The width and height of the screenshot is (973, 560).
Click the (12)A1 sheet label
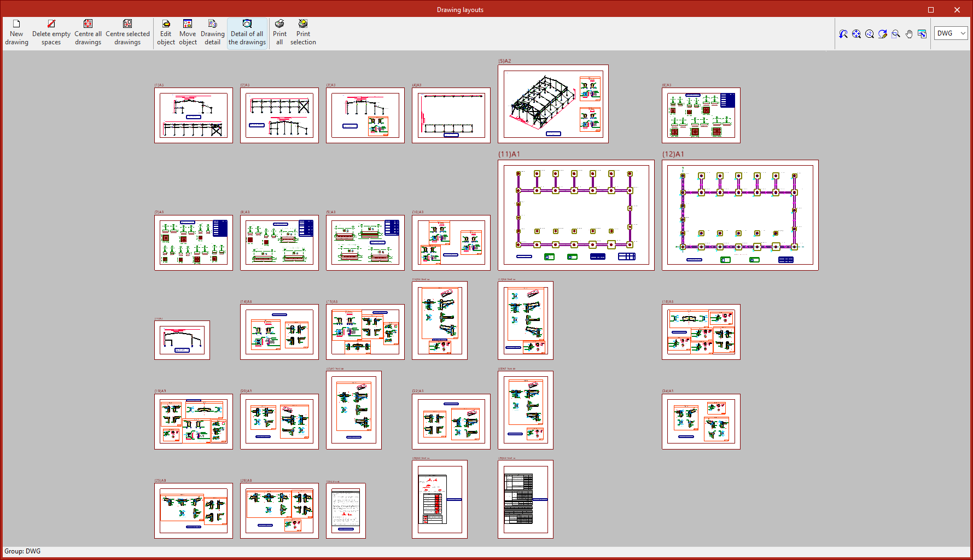673,154
